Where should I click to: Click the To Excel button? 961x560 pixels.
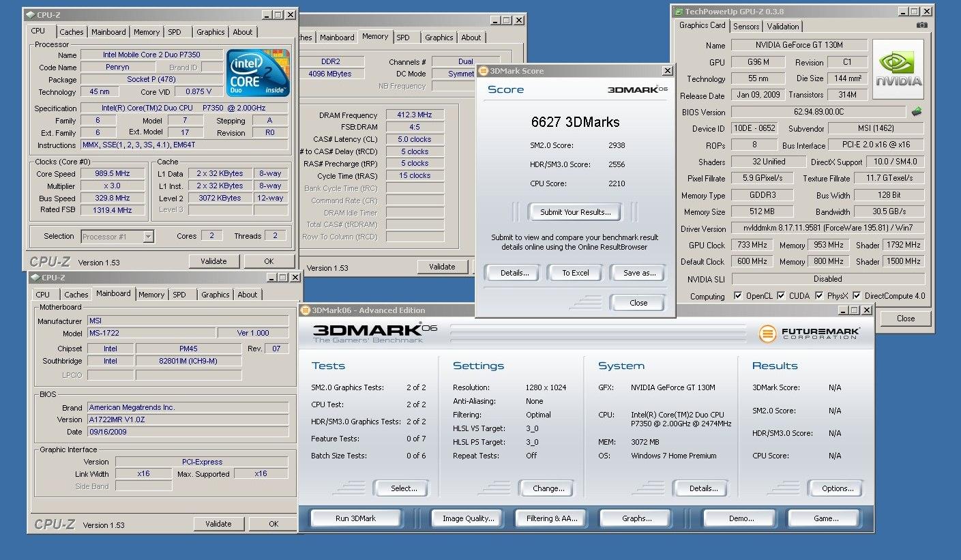click(575, 273)
